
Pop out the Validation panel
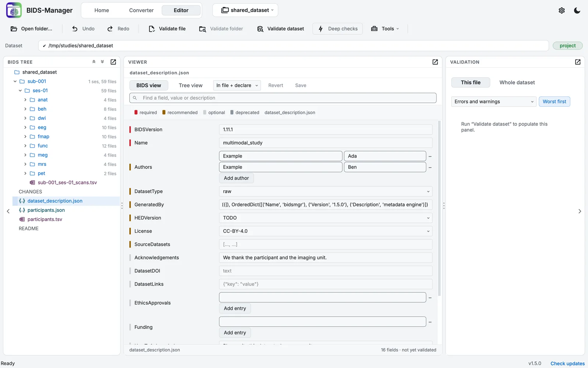pos(578,62)
